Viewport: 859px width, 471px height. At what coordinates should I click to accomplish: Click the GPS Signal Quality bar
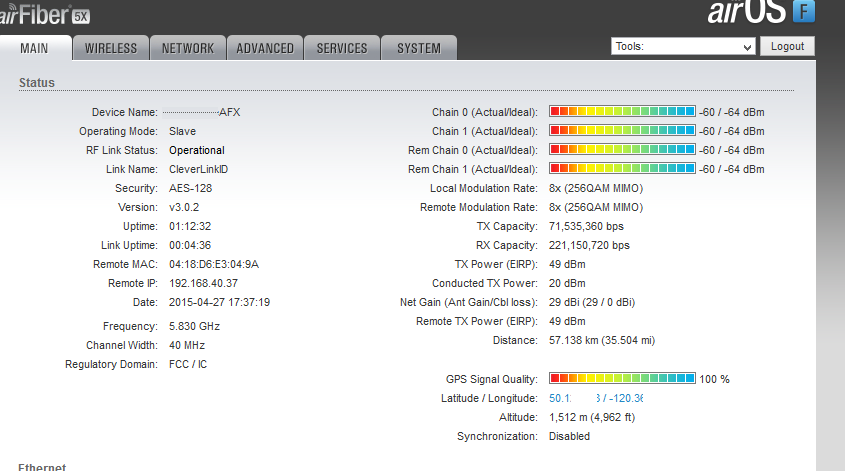point(622,379)
